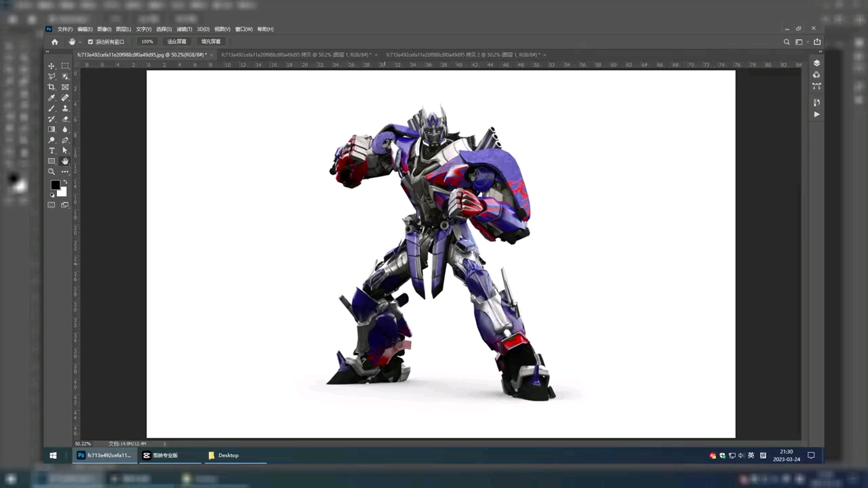Image resolution: width=868 pixels, height=488 pixels.
Task: Select the Clone Stamp tool
Action: click(65, 108)
